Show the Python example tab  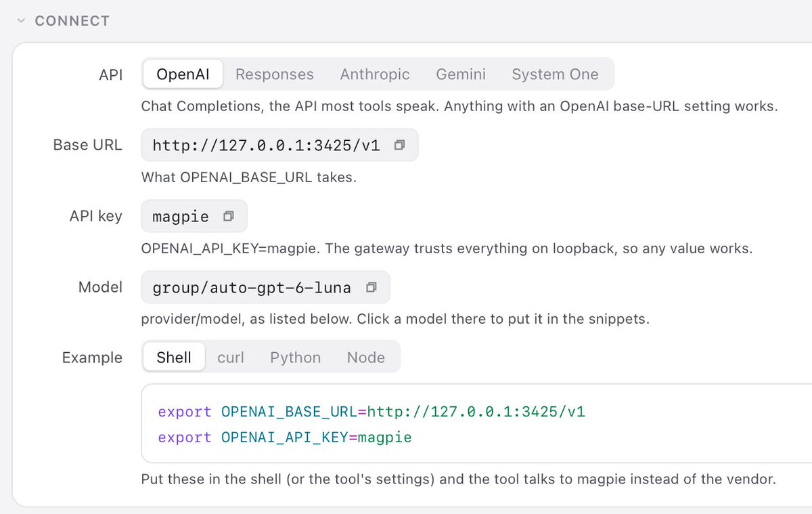point(296,357)
